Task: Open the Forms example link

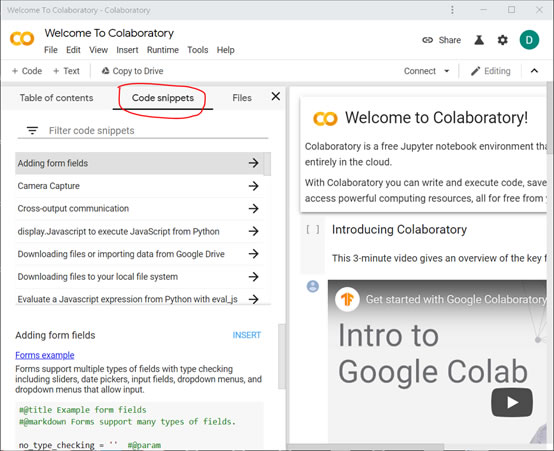Action: [x=45, y=355]
